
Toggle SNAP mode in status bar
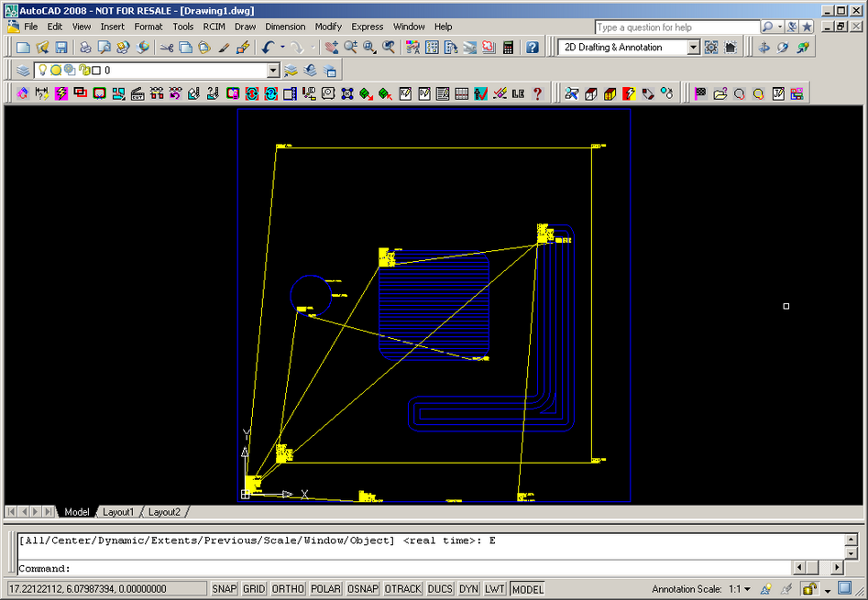pyautogui.click(x=224, y=589)
